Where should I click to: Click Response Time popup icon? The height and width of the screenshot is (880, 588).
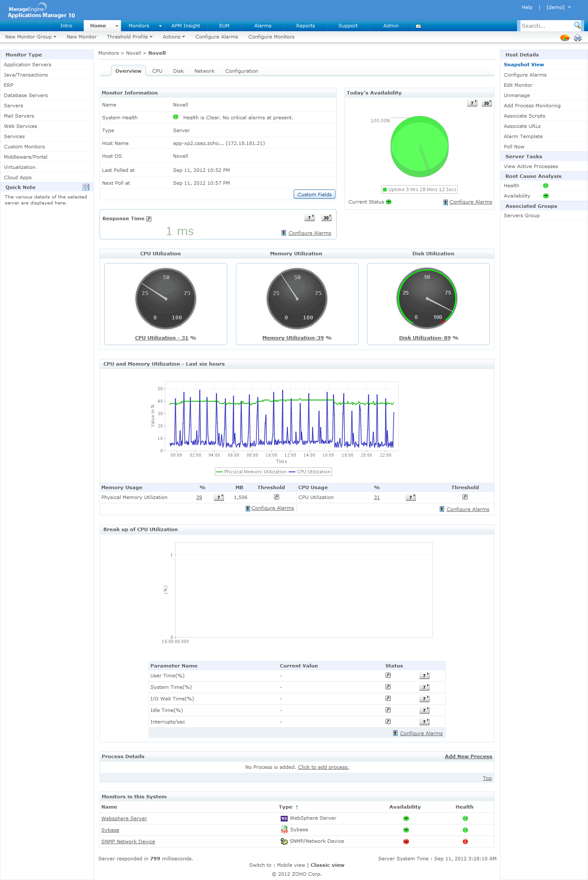(149, 219)
